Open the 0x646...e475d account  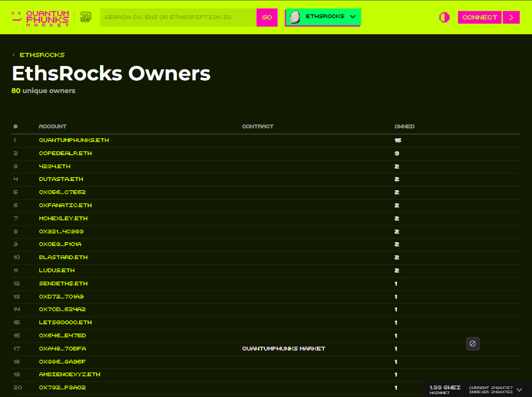pos(63,336)
